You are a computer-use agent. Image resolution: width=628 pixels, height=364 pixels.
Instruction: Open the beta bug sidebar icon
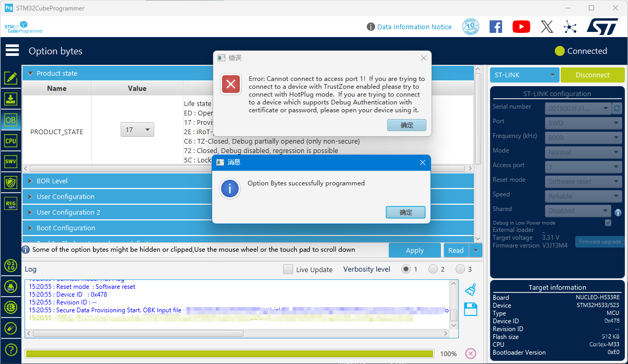[x=11, y=286]
